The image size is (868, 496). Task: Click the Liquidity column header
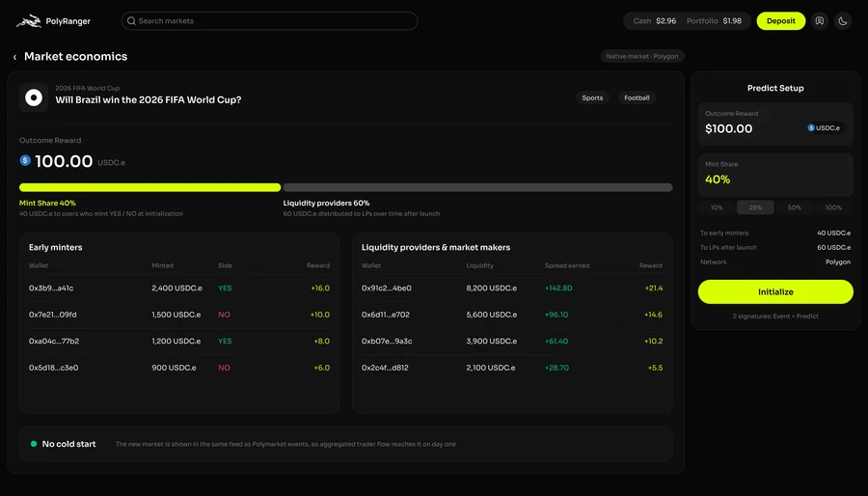tap(479, 265)
